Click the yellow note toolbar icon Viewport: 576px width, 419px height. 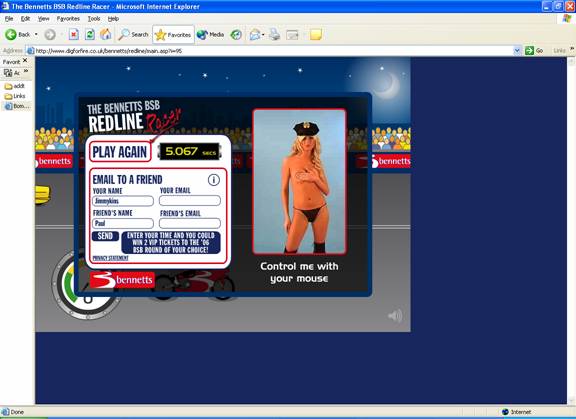[x=316, y=35]
